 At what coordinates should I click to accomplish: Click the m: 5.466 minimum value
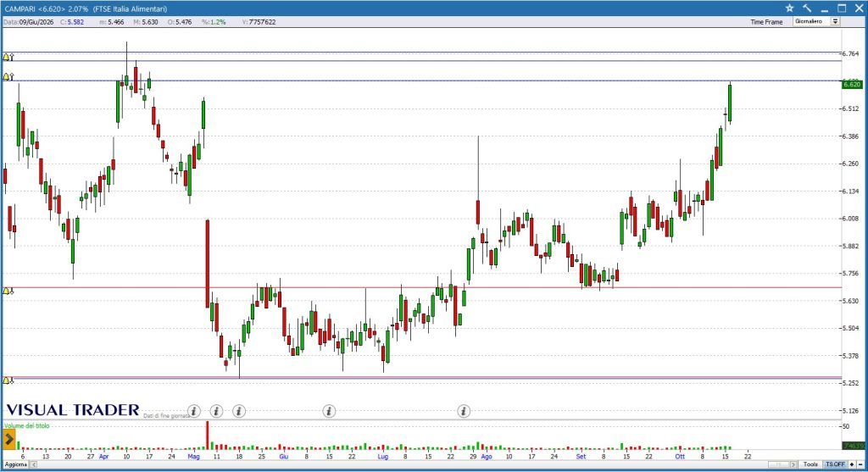point(112,22)
